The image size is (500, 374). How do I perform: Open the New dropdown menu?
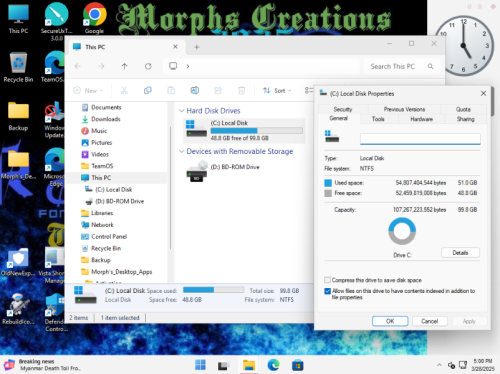tap(88, 90)
